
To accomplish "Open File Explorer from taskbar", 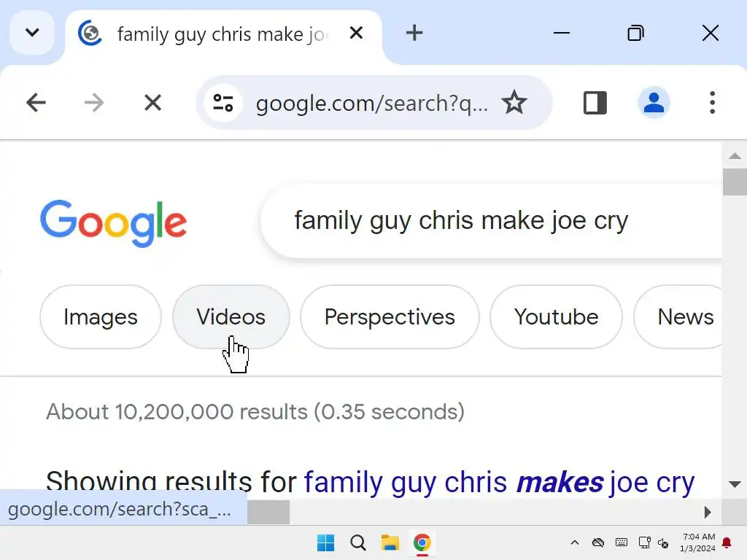I will click(x=390, y=542).
